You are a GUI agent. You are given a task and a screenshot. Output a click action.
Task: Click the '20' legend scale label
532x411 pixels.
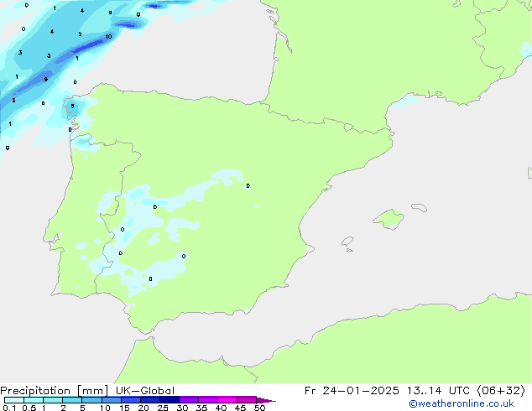point(143,408)
